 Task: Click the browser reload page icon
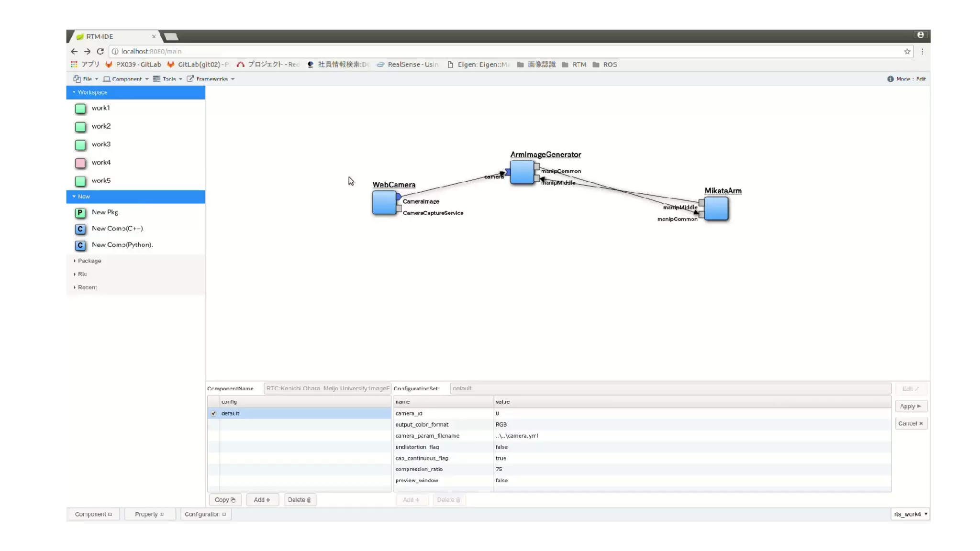pyautogui.click(x=100, y=51)
